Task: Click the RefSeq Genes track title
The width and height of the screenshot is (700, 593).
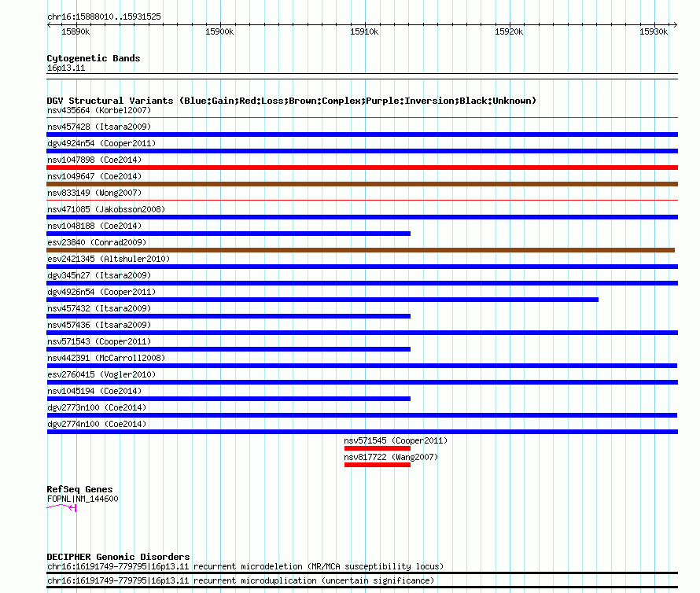Action: pyautogui.click(x=79, y=489)
